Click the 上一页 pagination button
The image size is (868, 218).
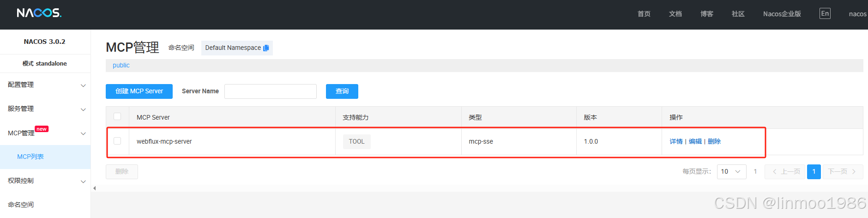pyautogui.click(x=785, y=171)
